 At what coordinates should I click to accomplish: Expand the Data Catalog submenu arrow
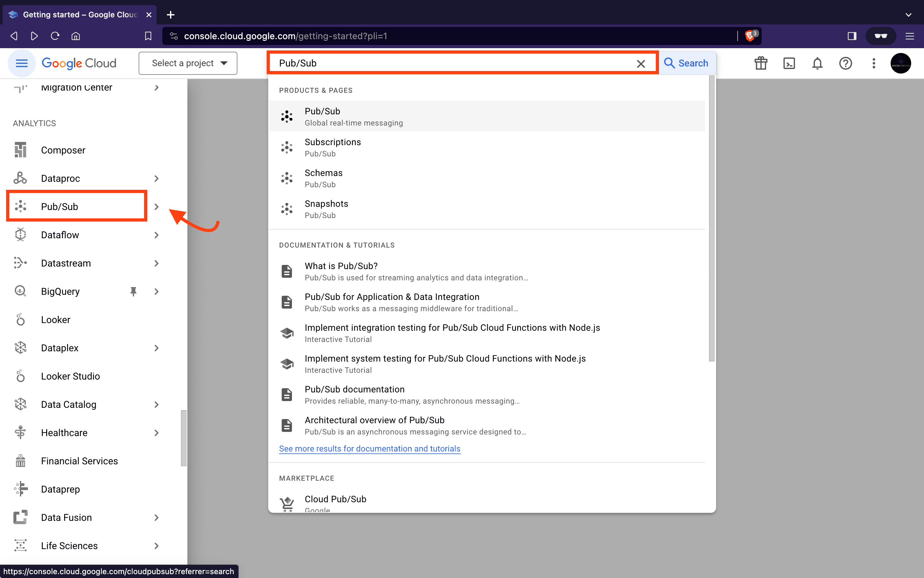156,405
